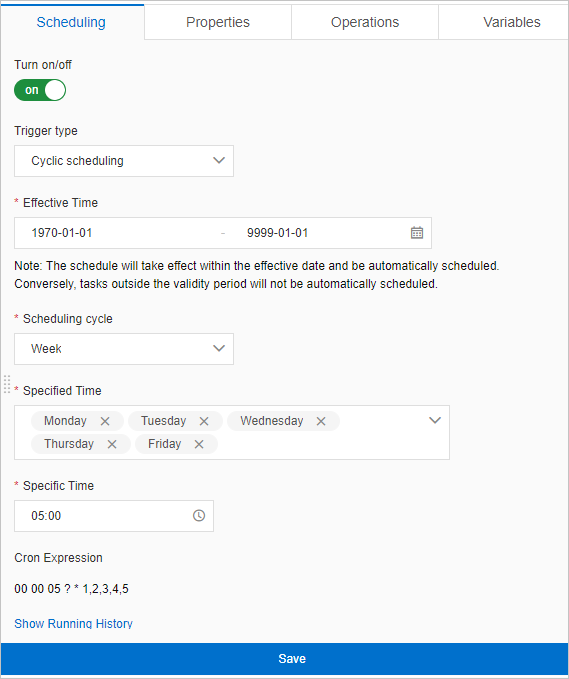Remove the Tuesday tag
Screen dimensions: 569x679
(x=204, y=421)
